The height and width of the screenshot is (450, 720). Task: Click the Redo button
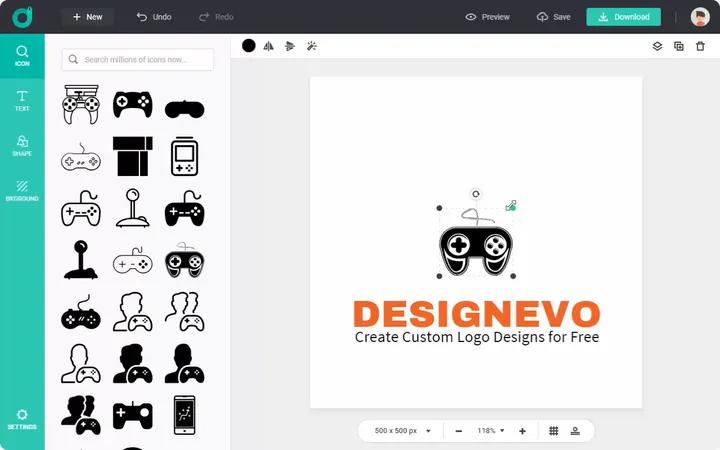[x=216, y=17]
